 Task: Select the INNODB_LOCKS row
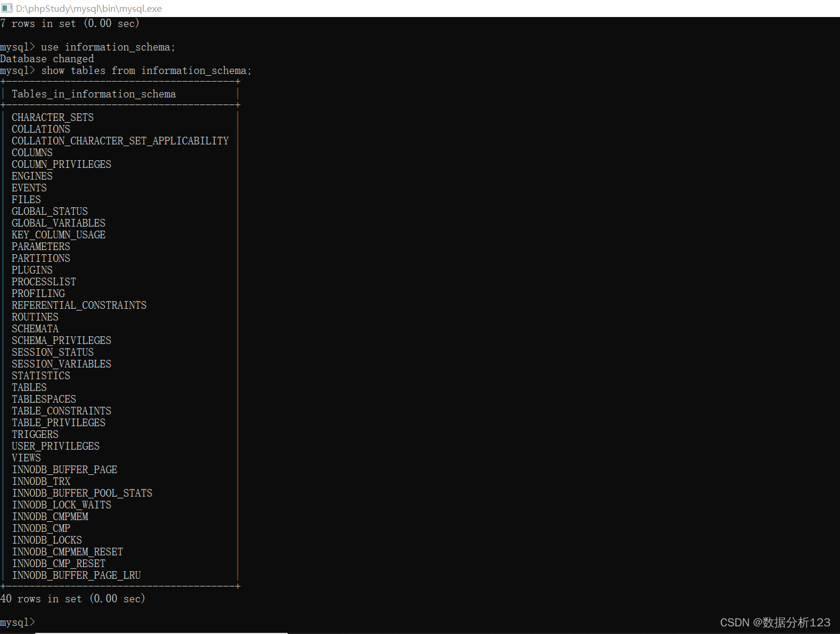[47, 540]
